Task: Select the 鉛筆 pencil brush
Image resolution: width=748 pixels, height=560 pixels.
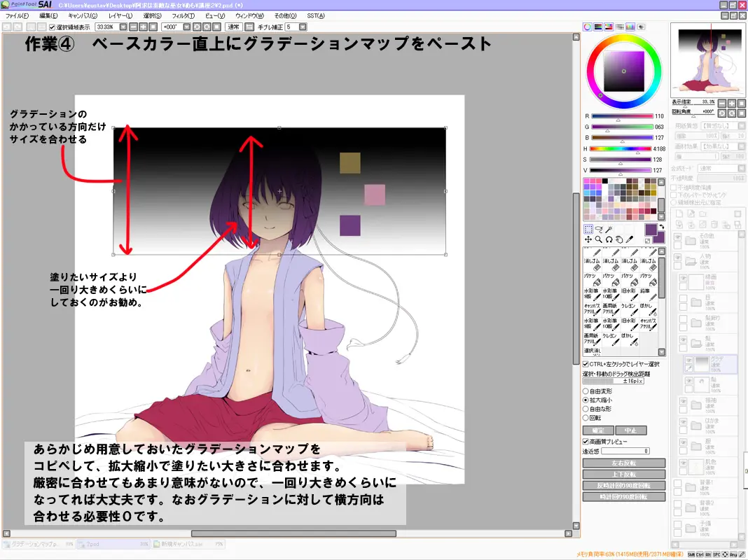Action: pyautogui.click(x=648, y=294)
